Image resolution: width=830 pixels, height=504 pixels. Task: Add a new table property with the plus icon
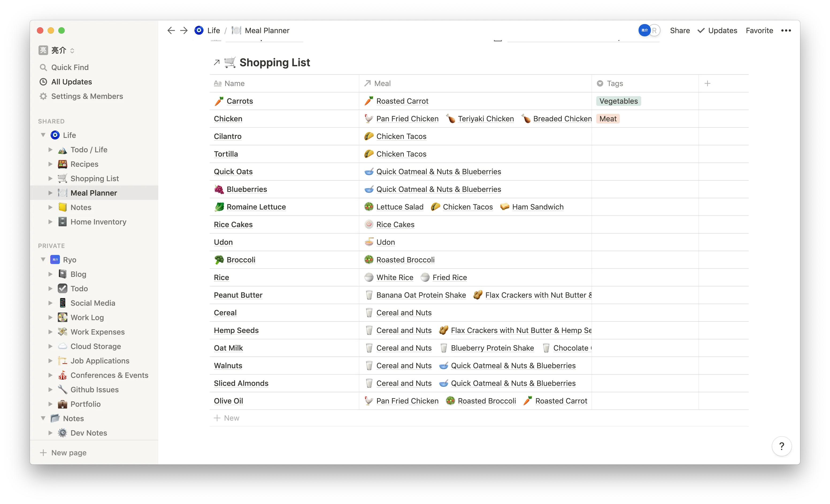click(708, 83)
